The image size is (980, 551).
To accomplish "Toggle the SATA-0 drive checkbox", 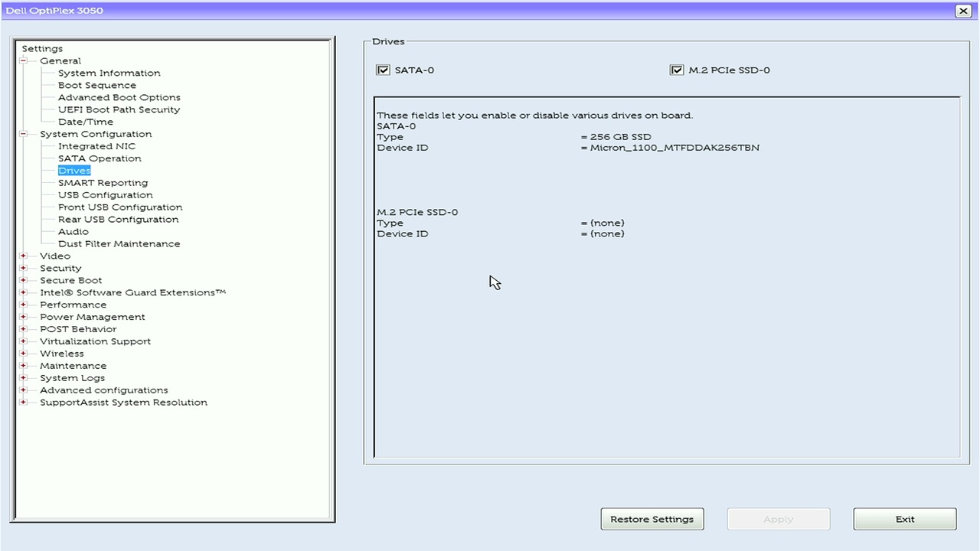I will coord(383,70).
